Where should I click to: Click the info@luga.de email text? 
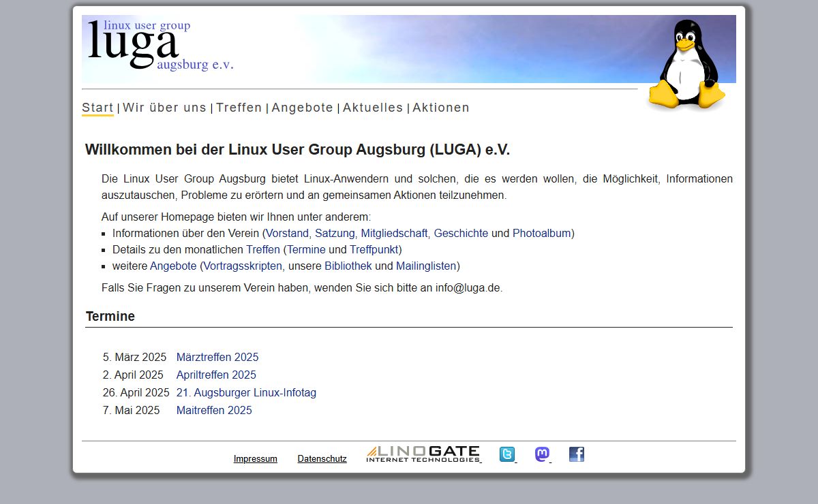coord(468,287)
